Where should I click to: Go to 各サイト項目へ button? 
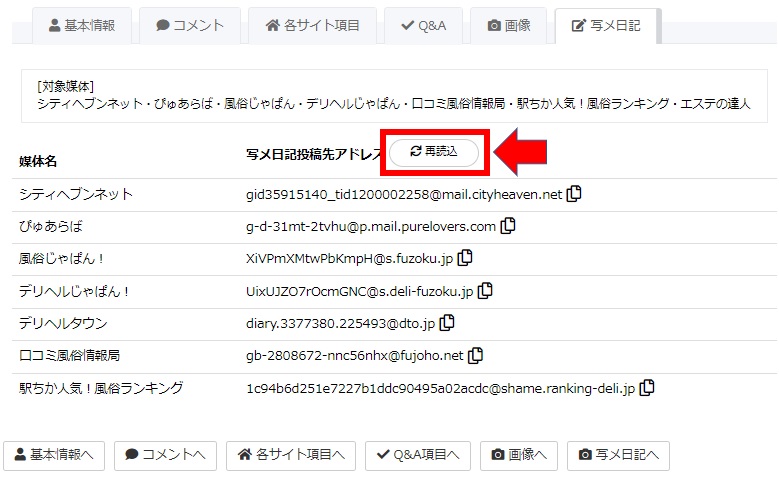tap(291, 455)
